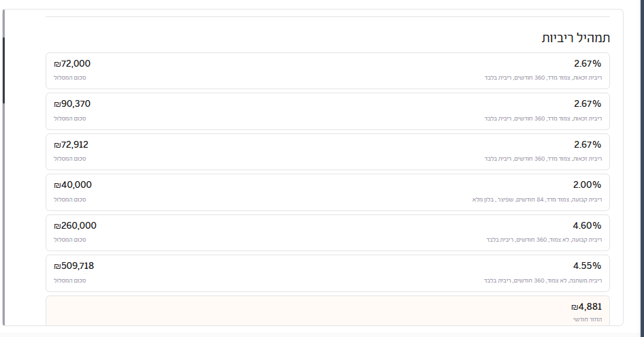Click the ₪509,718 track amount

(x=74, y=266)
